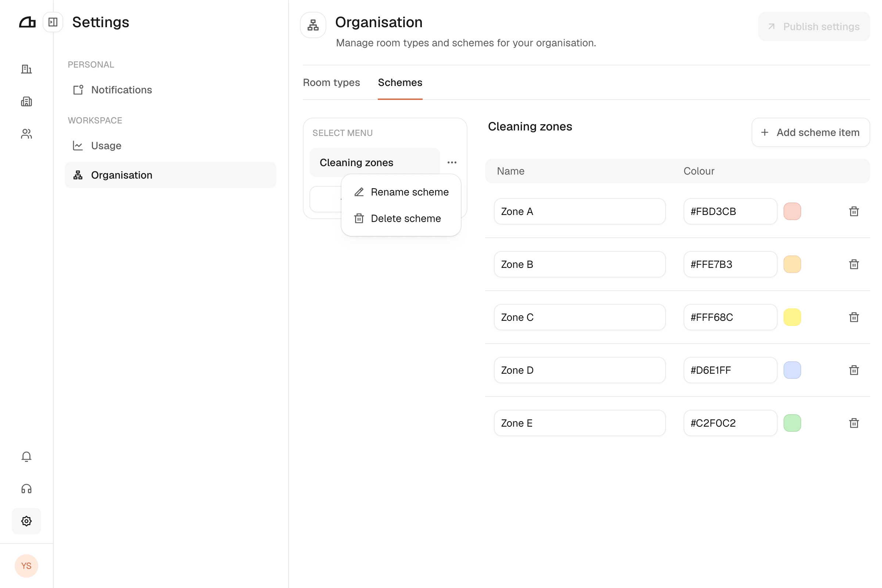Screen dimensions: 882x588
Task: Open Organisation in the settings sidebar
Action: [x=171, y=175]
